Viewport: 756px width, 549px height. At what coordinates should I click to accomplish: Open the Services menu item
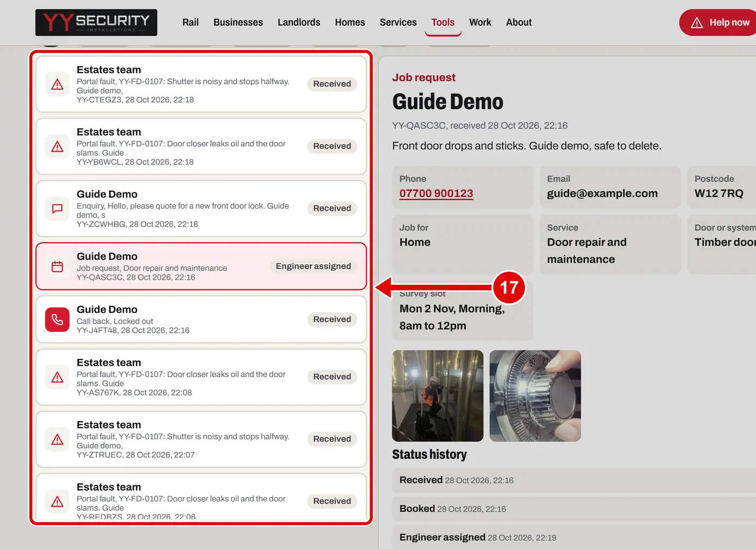click(x=398, y=22)
